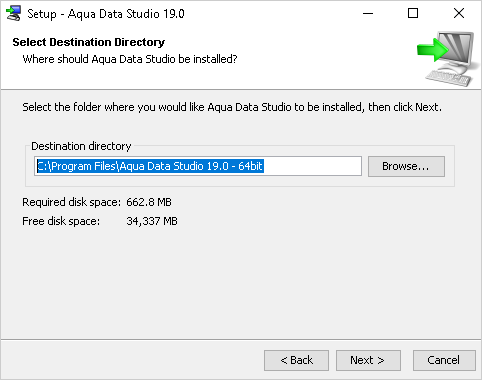Go to the Next > installation step
482x380 pixels.
pyautogui.click(x=368, y=360)
